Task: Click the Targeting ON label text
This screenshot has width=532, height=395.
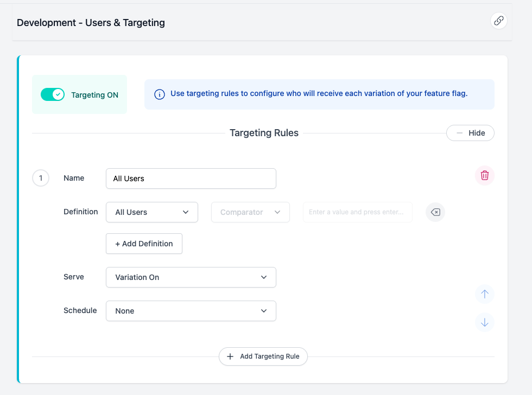Action: (x=94, y=95)
